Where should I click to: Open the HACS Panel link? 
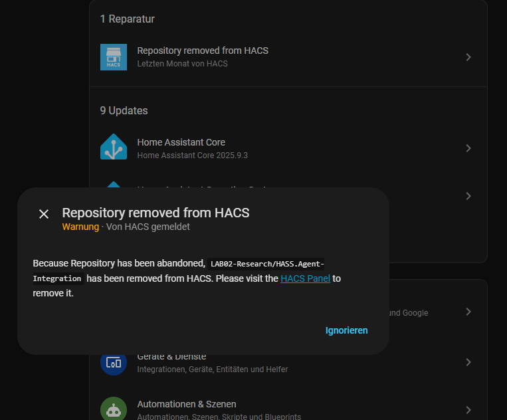[x=305, y=278]
